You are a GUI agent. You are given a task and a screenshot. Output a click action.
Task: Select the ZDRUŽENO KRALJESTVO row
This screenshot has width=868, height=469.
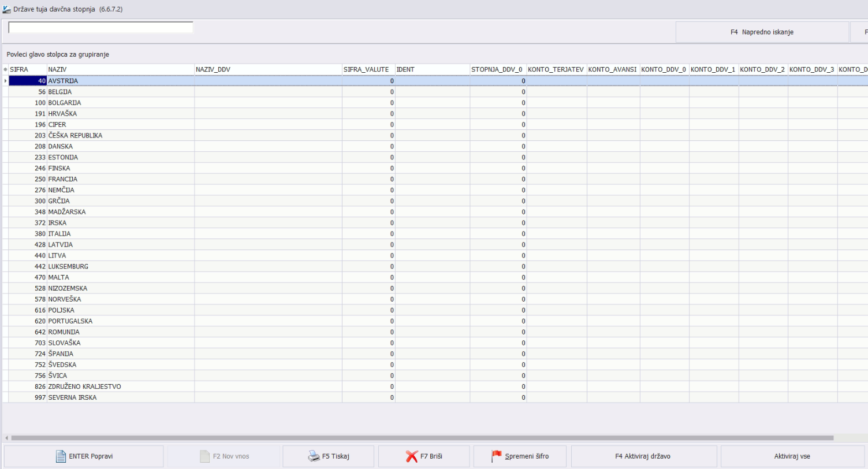coord(84,386)
